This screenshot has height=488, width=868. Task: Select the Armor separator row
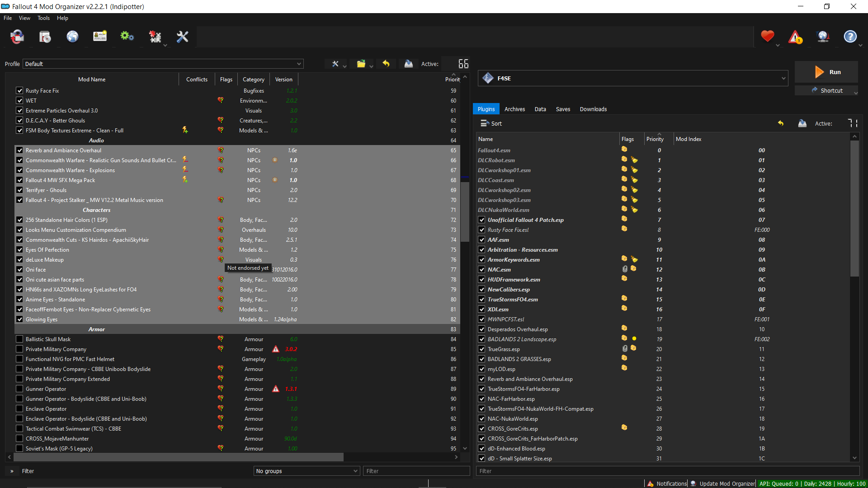(x=237, y=329)
